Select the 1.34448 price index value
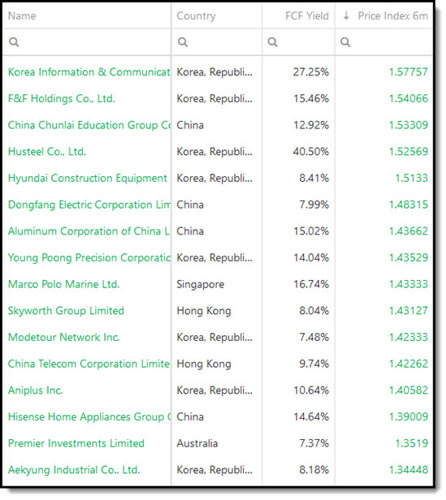This screenshot has width=446, height=500. point(409,470)
